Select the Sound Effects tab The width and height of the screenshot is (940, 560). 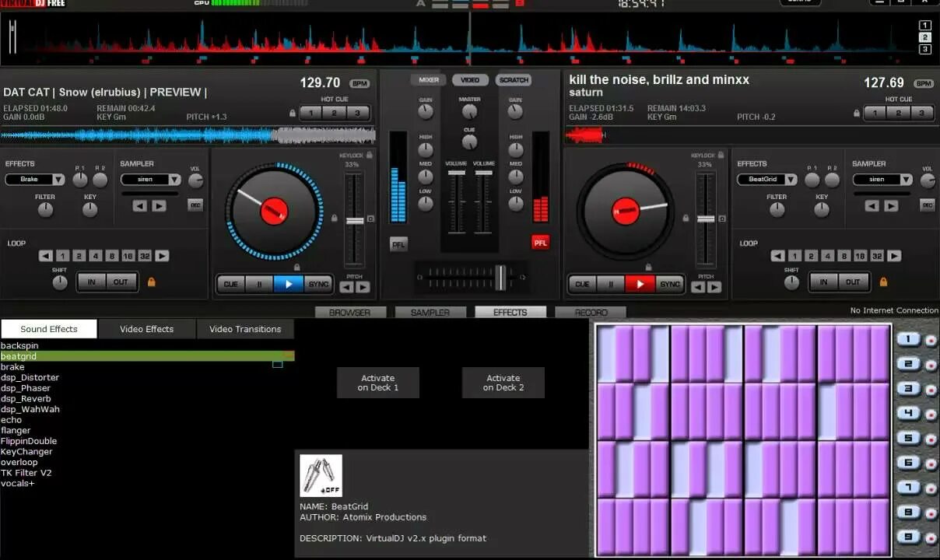[49, 329]
